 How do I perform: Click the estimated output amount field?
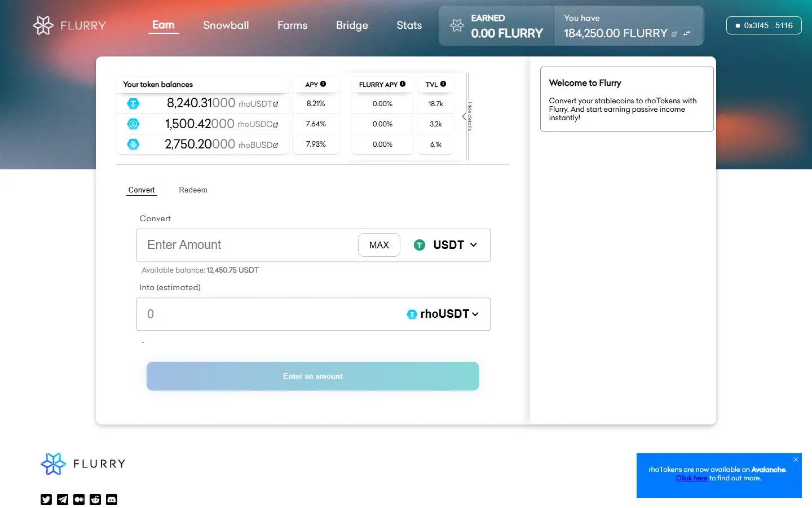[x=271, y=314]
